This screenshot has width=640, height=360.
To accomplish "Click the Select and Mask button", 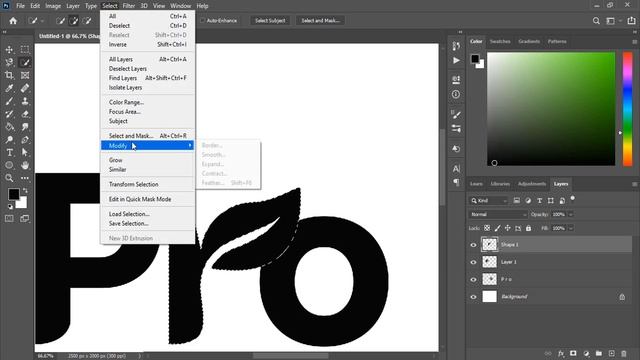I will [320, 20].
